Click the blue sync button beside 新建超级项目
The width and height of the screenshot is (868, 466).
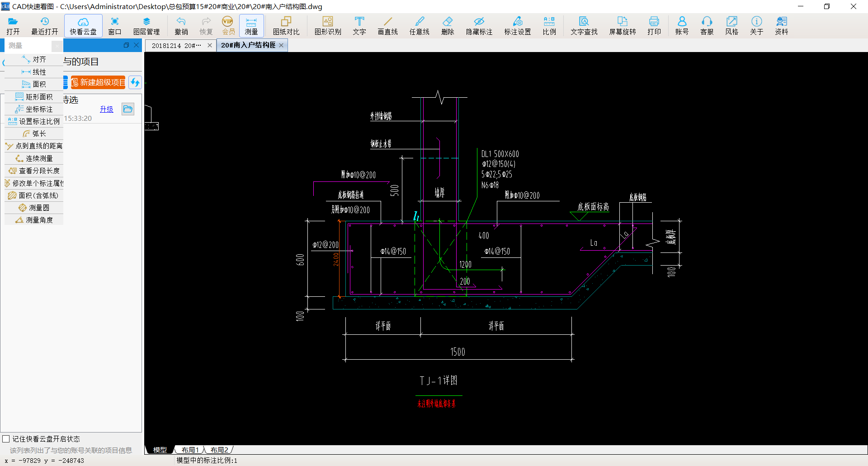click(x=135, y=82)
